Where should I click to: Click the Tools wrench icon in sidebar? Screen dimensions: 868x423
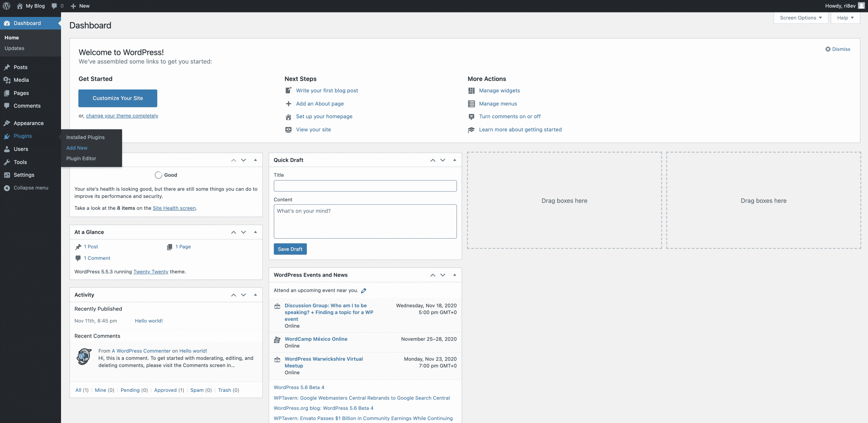point(7,162)
